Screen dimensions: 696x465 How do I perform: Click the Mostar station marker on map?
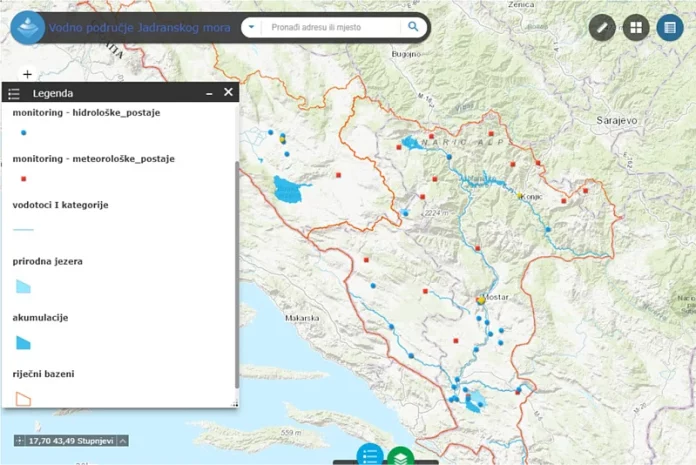point(481,299)
